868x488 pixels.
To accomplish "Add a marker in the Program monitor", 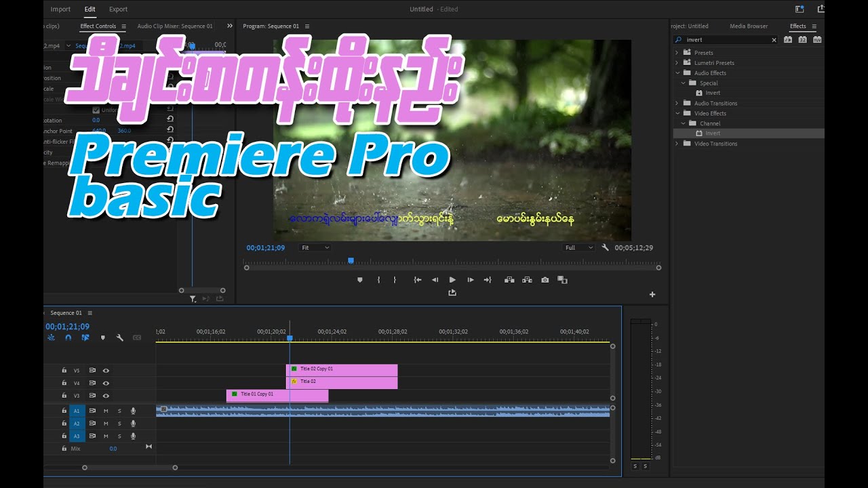I will (x=360, y=280).
